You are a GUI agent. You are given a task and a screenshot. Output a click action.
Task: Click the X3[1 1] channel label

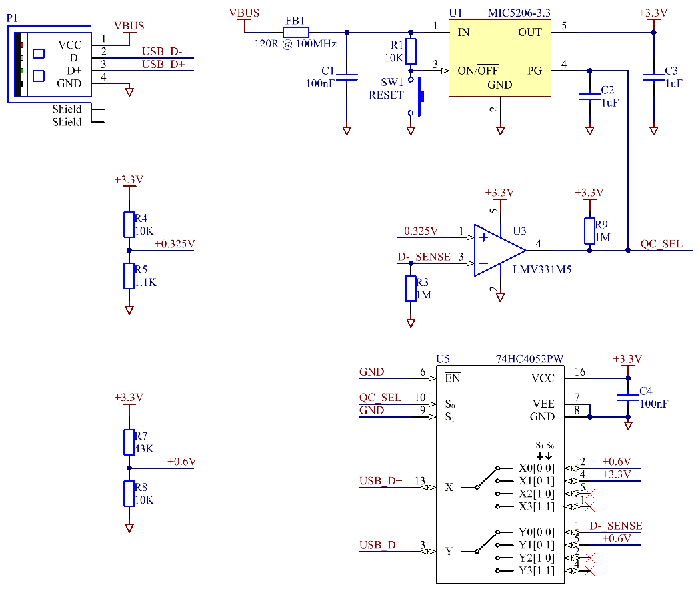[537, 507]
